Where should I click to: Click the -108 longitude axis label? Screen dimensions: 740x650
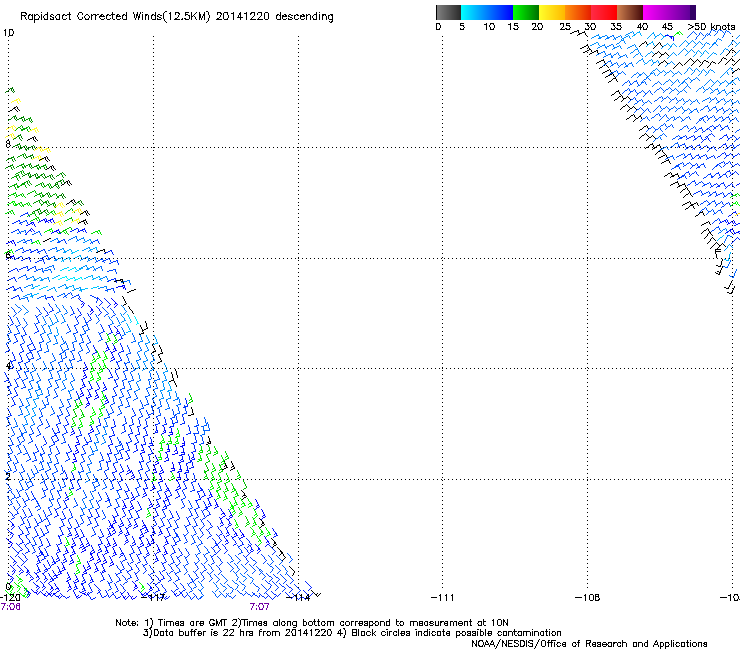coord(587,598)
